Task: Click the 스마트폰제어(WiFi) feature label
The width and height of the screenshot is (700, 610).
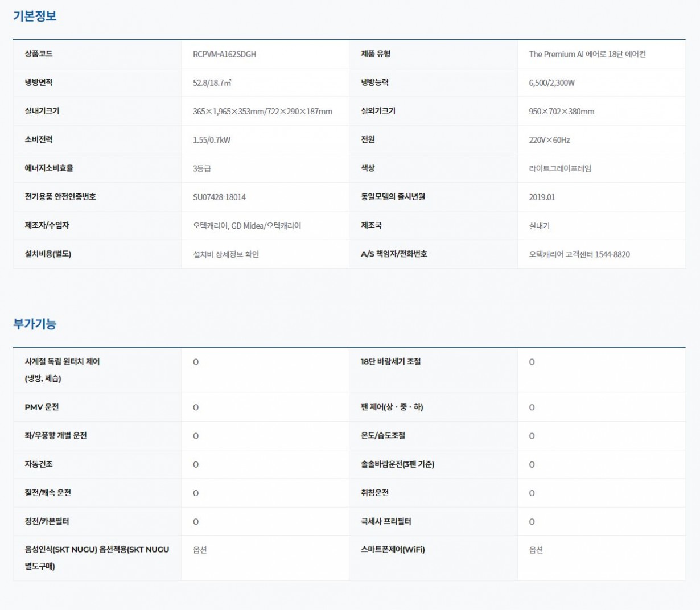Action: point(393,549)
